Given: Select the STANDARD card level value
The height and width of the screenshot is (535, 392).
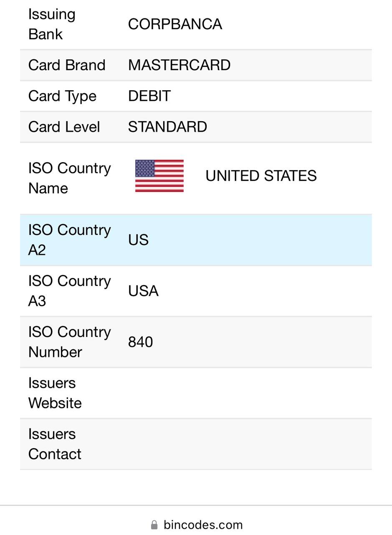Looking at the screenshot, I should (x=168, y=127).
